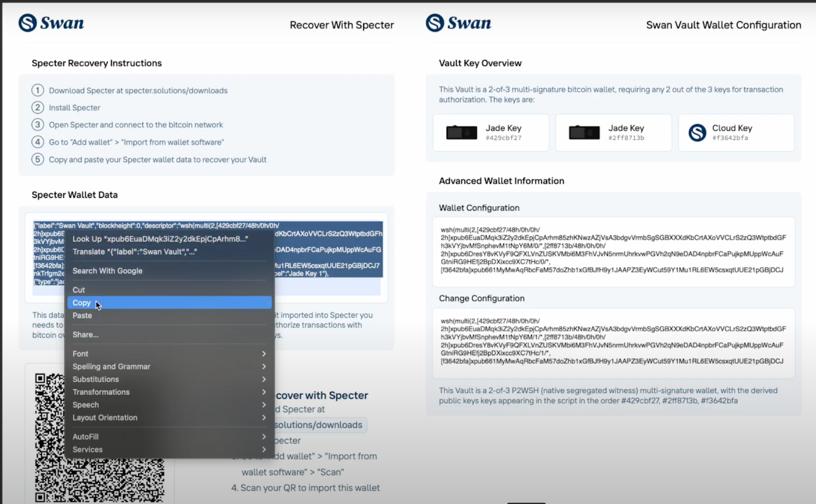The image size is (816, 504).
Task: Click the 2-of-3 multi-signature wallet description
Action: tap(611, 94)
